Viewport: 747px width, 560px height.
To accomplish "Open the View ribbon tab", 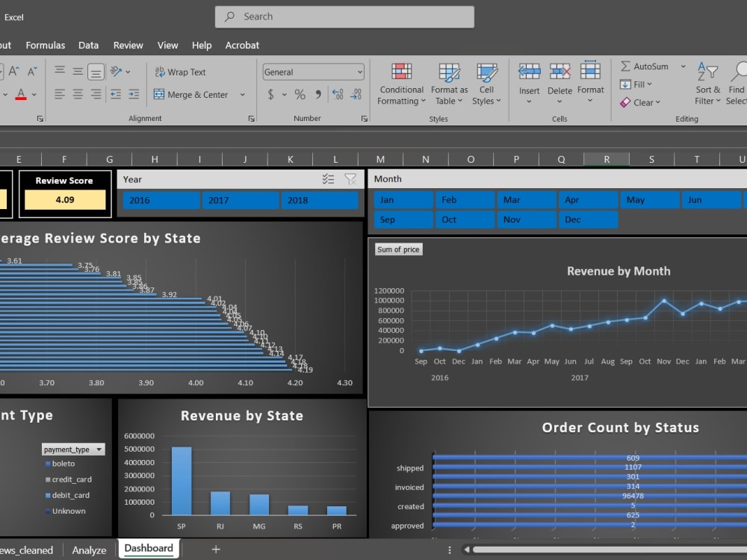I will tap(167, 46).
